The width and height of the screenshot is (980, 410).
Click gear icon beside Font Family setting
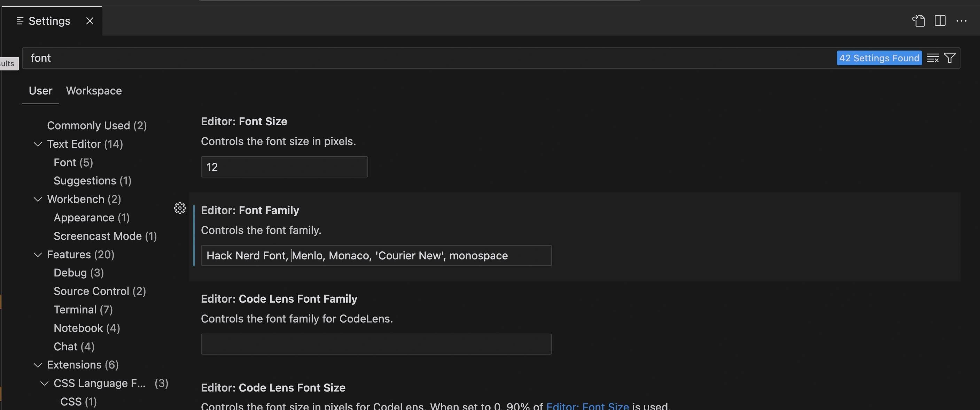pos(180,208)
